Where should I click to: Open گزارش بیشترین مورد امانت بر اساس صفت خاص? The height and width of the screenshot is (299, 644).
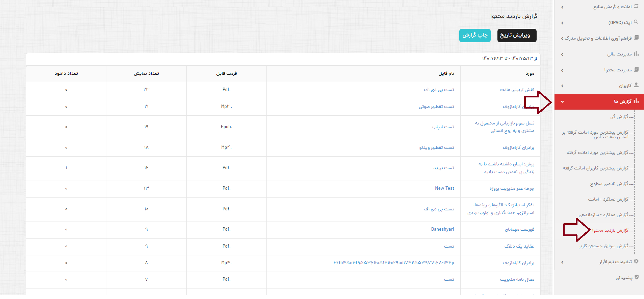point(595,135)
